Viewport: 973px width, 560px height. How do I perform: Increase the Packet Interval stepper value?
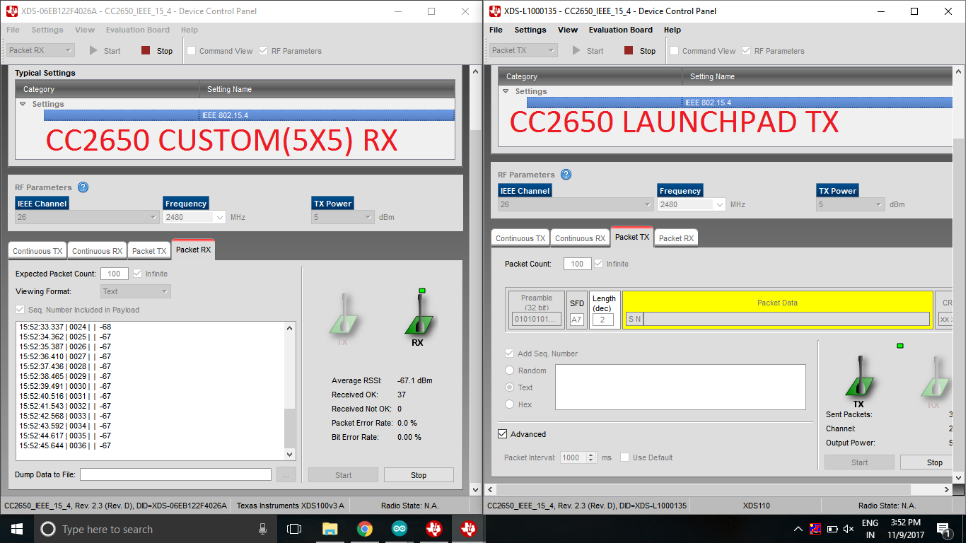[592, 455]
